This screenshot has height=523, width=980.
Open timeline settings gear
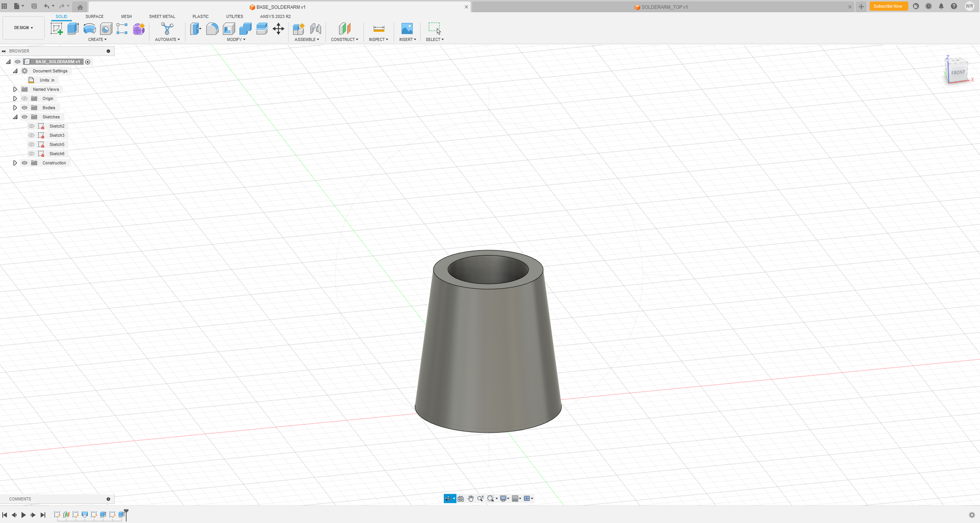[x=972, y=515]
